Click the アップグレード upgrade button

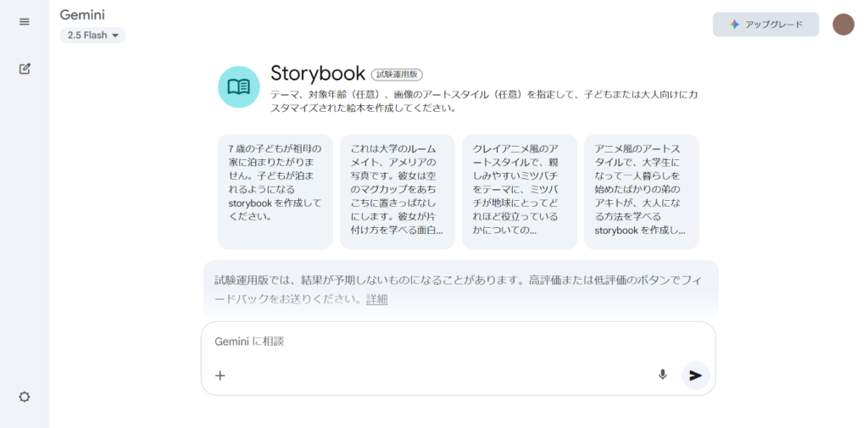(x=765, y=25)
